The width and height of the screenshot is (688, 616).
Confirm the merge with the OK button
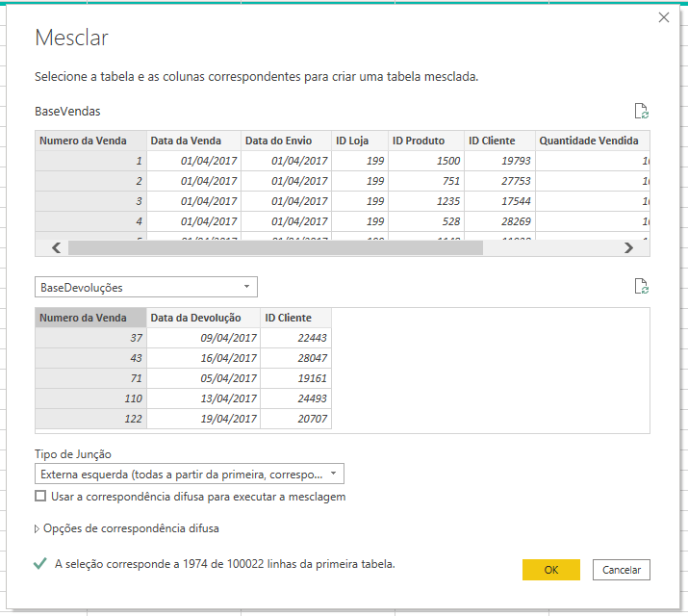551,570
